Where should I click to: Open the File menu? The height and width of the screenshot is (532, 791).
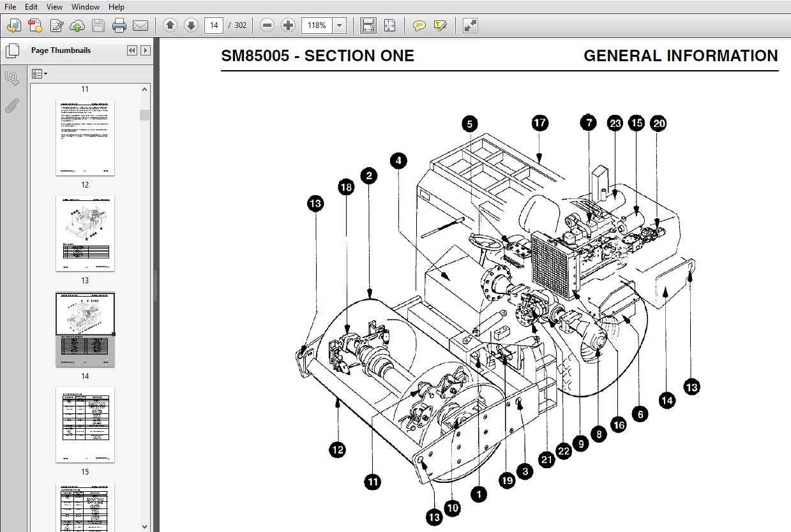click(10, 6)
